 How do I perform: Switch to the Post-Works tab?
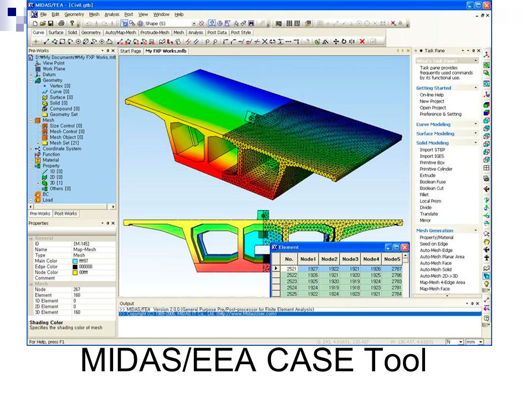(x=66, y=214)
